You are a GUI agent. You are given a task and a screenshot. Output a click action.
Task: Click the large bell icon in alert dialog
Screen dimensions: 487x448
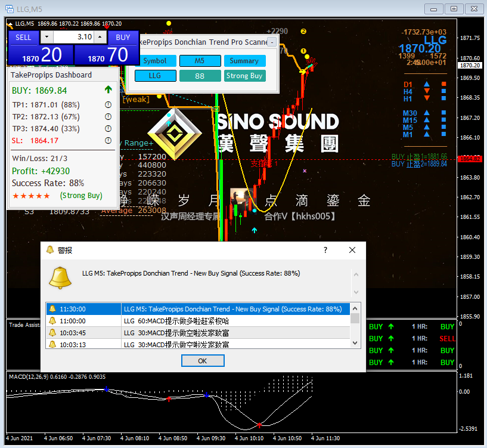(60, 278)
